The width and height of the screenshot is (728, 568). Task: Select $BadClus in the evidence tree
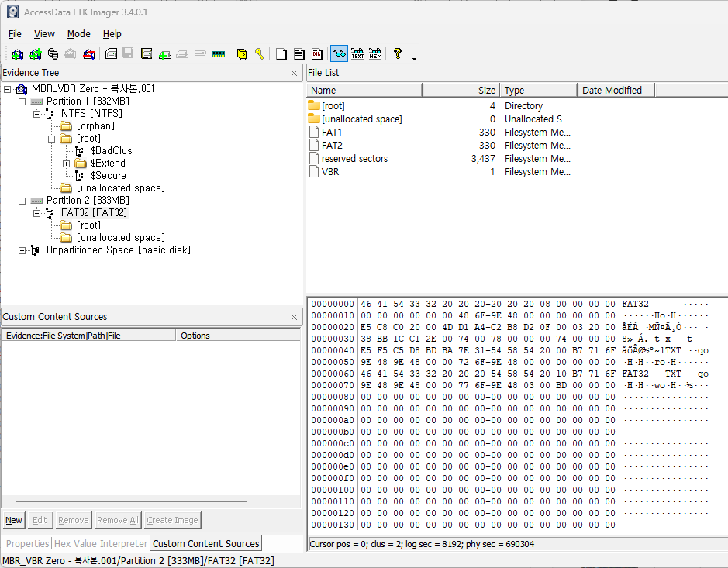pos(112,151)
